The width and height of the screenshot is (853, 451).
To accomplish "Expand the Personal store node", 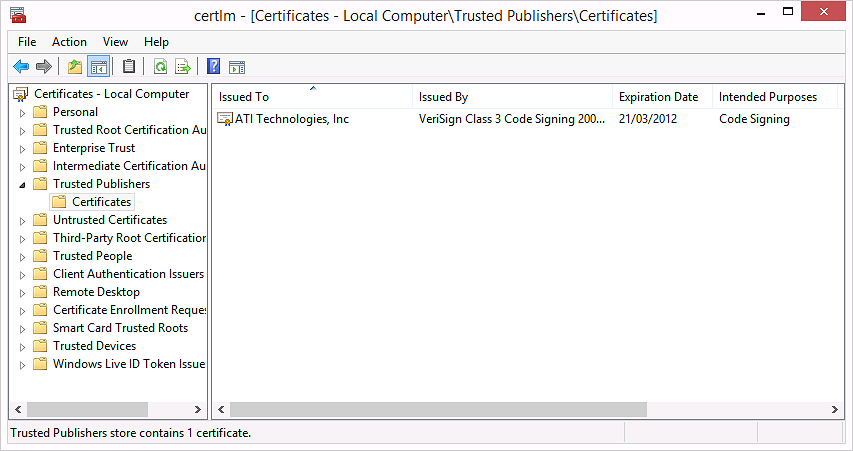I will pos(23,112).
